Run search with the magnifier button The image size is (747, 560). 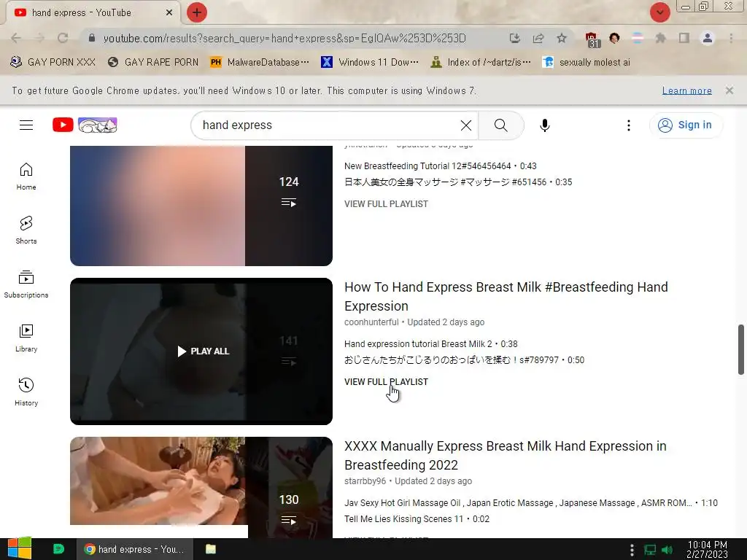pos(500,125)
